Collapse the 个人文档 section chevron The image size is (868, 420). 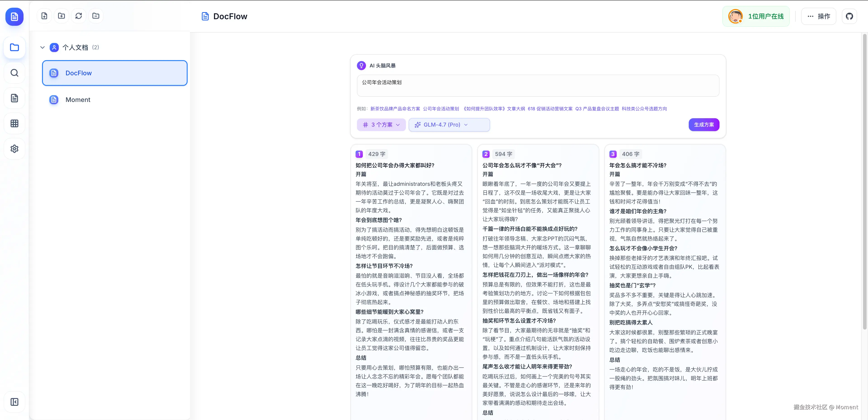click(42, 47)
